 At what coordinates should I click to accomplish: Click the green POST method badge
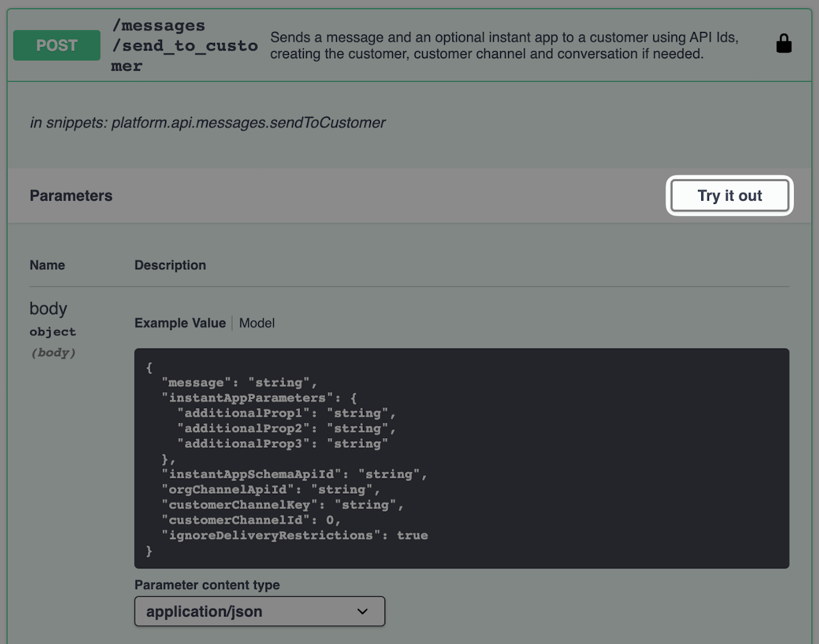tap(57, 45)
